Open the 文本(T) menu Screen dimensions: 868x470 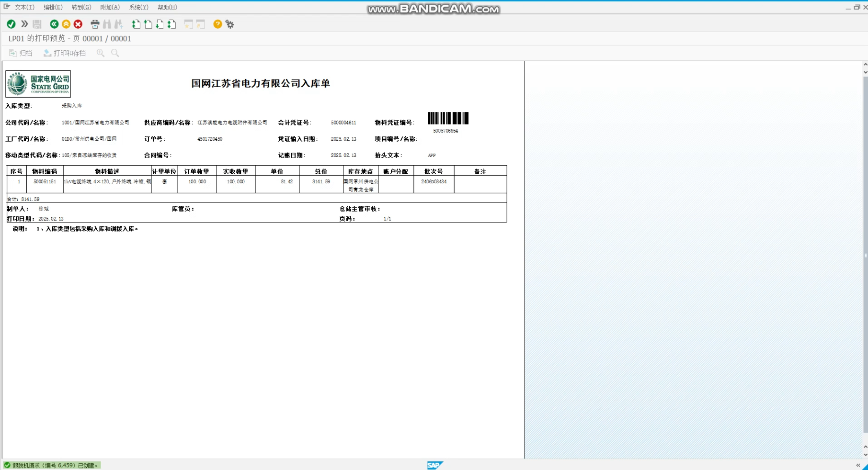tap(24, 7)
